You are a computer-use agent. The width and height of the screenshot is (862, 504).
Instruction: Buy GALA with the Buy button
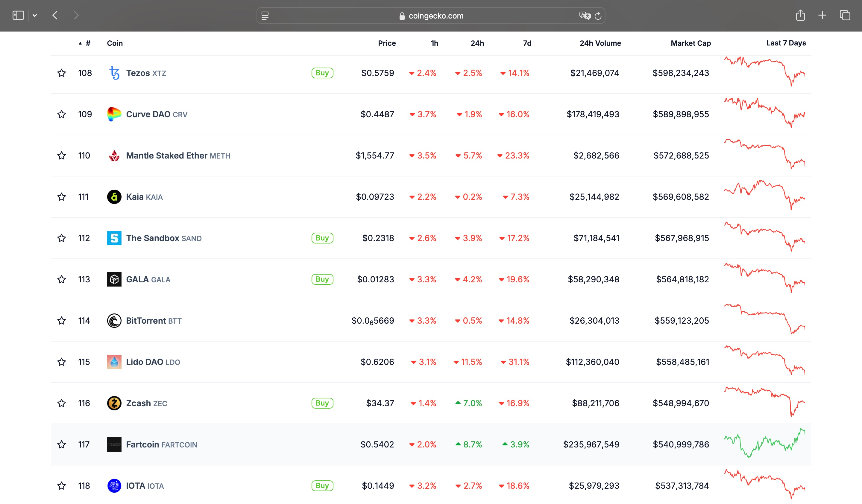322,279
